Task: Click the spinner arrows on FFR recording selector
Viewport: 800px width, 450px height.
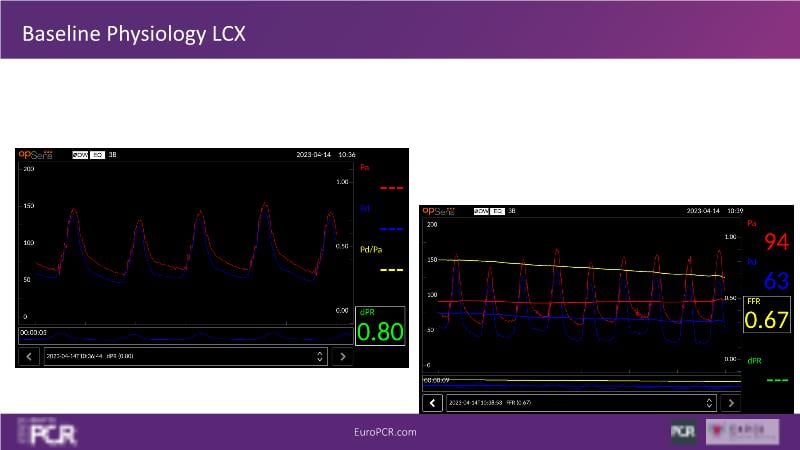Action: (x=710, y=402)
